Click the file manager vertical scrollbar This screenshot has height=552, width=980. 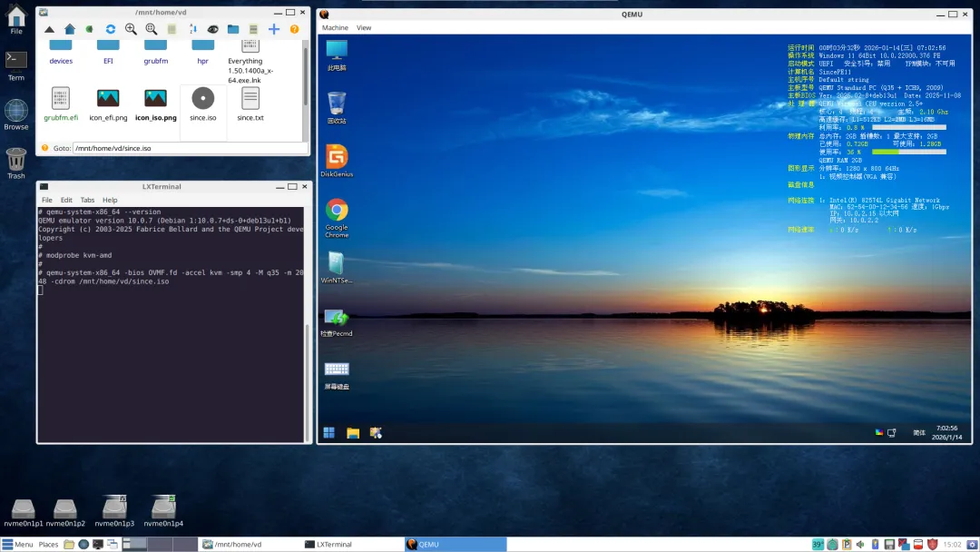tap(306, 75)
